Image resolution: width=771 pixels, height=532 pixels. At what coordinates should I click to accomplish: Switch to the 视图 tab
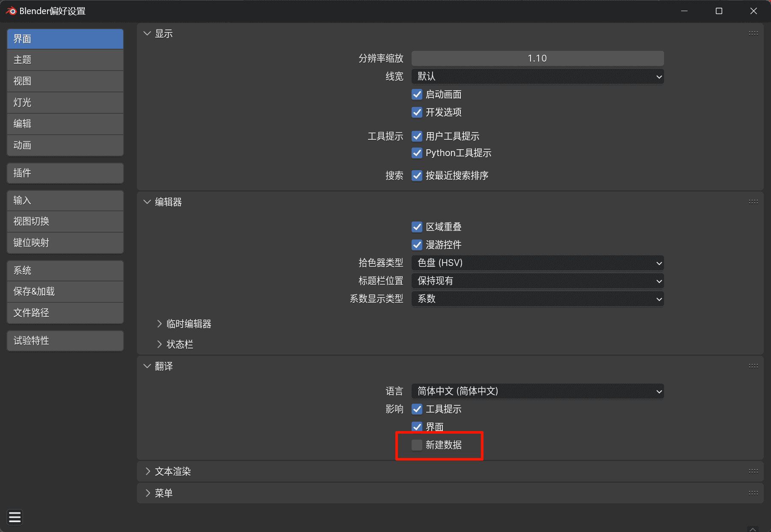(65, 81)
